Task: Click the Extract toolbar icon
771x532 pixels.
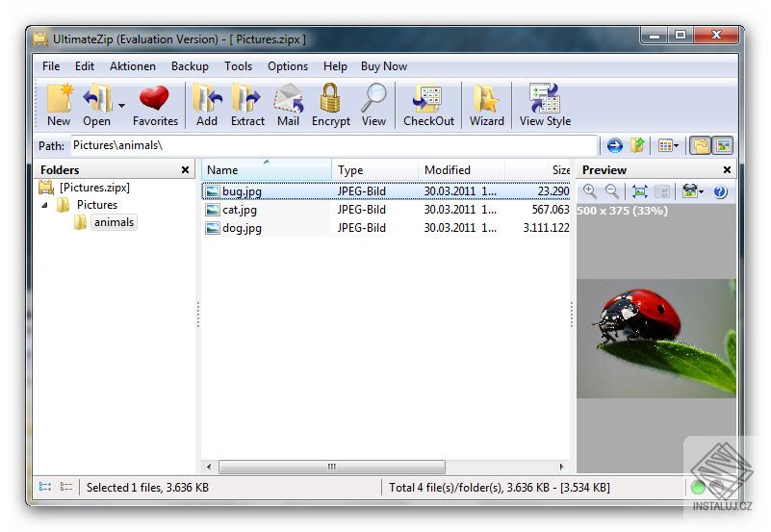Action: coord(247,105)
